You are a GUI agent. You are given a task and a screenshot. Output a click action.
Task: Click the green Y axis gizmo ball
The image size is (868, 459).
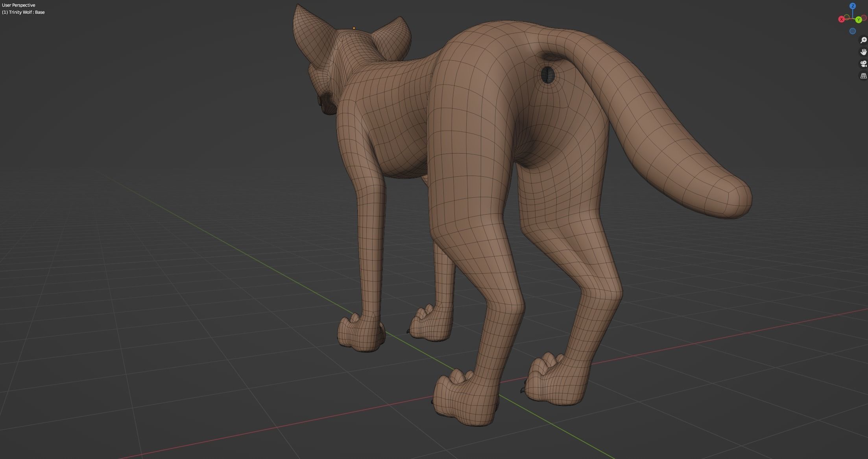(x=859, y=20)
